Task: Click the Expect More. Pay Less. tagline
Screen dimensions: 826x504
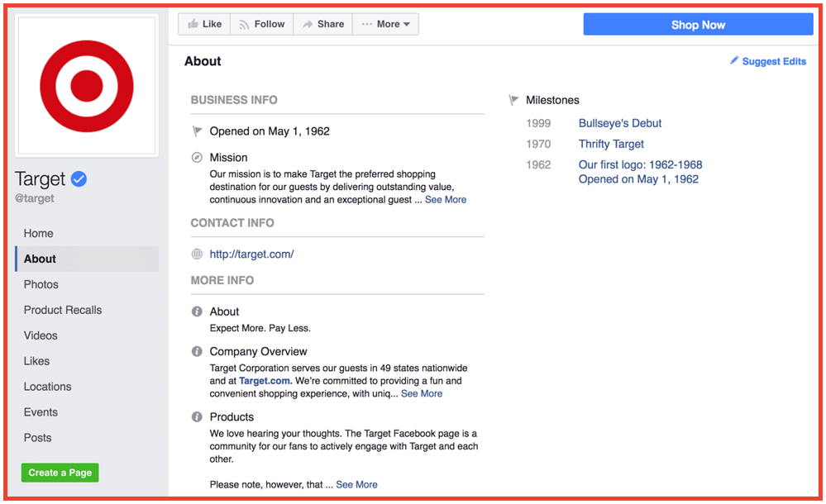Action: 260,328
